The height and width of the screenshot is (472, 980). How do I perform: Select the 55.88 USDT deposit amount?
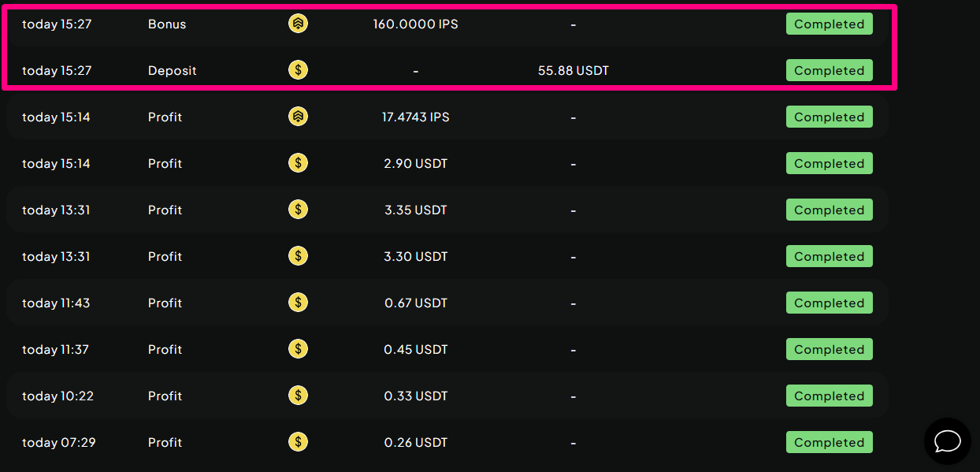573,70
